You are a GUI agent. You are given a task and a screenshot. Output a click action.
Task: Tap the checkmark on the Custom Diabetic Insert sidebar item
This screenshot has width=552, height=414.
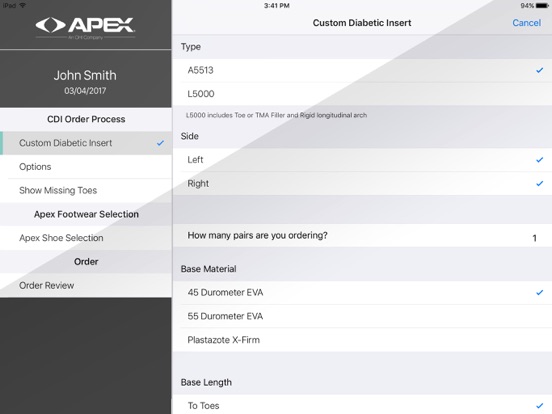160,143
